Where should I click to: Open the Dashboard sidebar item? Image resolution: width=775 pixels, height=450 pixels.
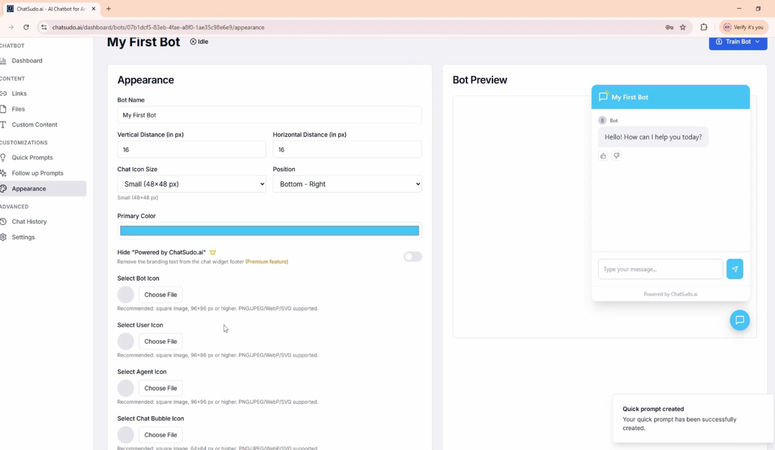click(27, 61)
